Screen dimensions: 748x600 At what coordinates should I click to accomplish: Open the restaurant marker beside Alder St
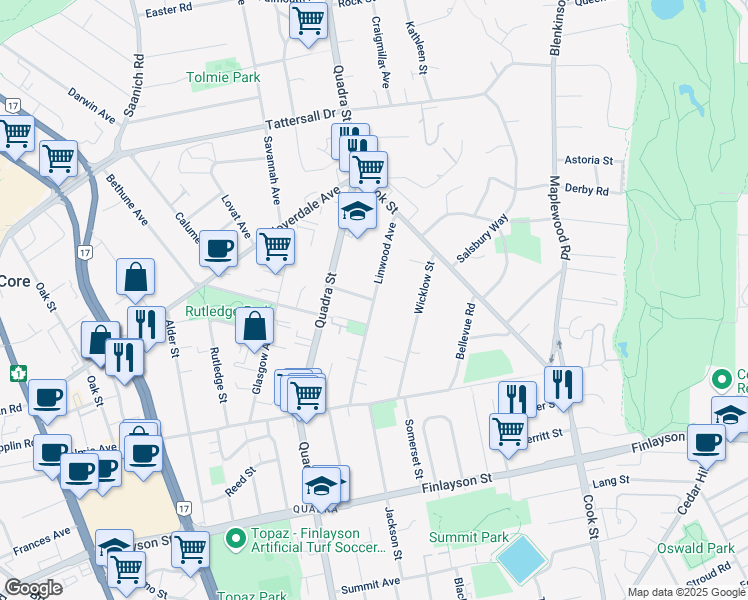[146, 324]
